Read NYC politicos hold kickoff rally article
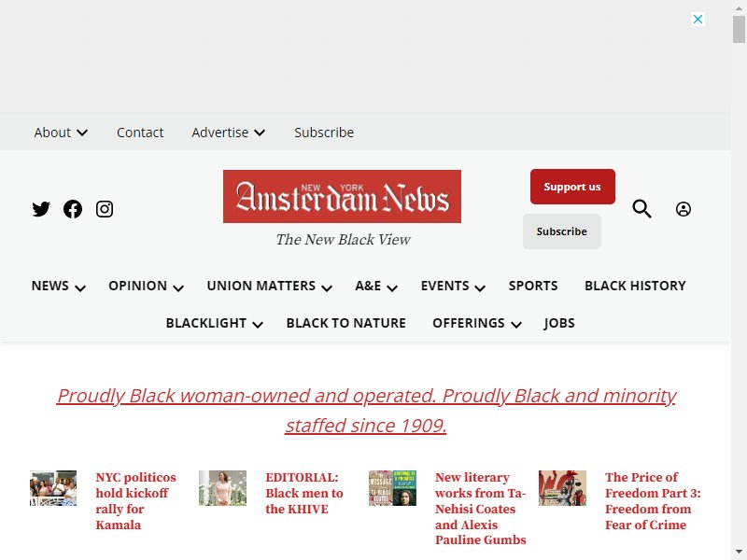 click(135, 501)
